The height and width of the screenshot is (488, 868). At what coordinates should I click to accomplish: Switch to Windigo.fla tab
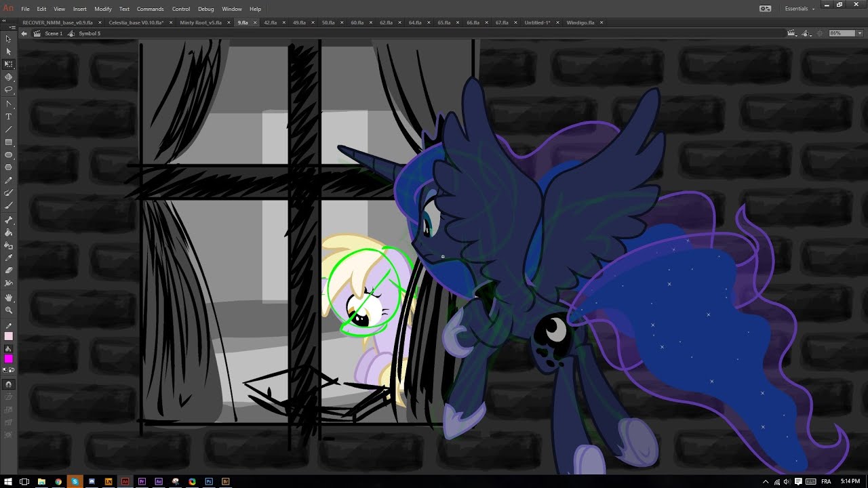(580, 22)
